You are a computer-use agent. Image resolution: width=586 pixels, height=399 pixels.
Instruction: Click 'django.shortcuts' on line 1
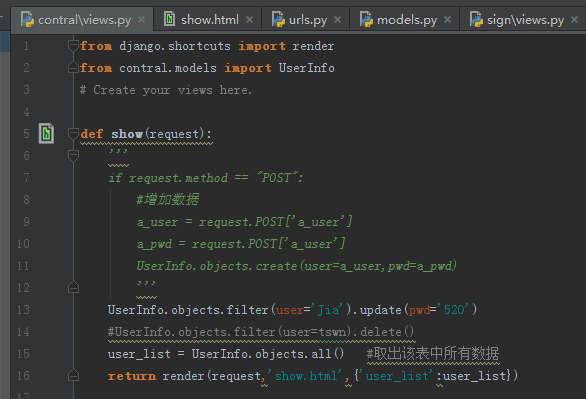[x=175, y=46]
